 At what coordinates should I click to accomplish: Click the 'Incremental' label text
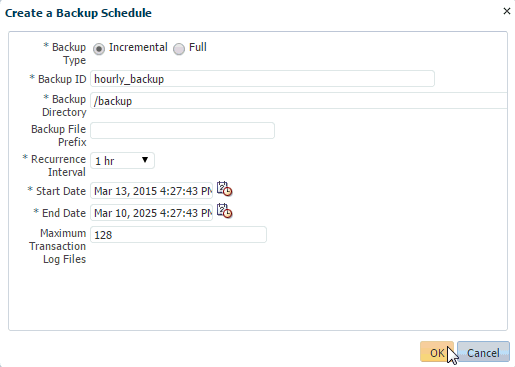click(138, 47)
